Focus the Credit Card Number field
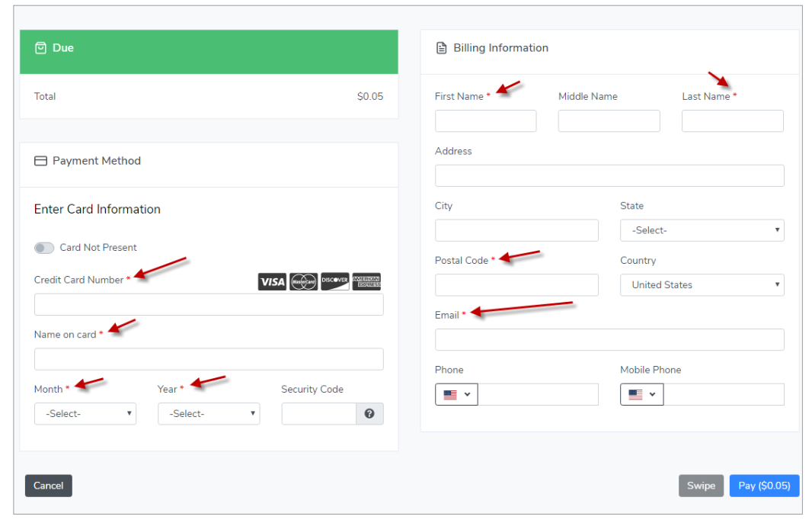The width and height of the screenshot is (812, 523). [209, 305]
